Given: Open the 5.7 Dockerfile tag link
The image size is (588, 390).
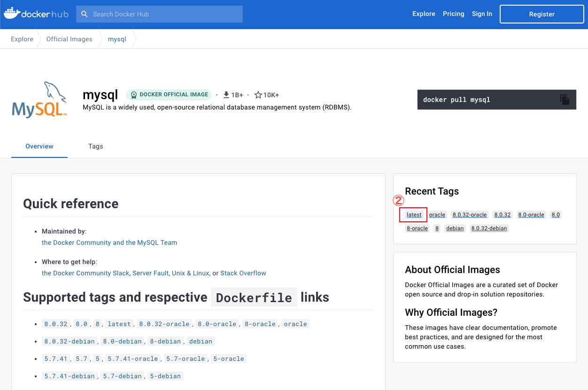Looking at the screenshot, I should 82,359.
